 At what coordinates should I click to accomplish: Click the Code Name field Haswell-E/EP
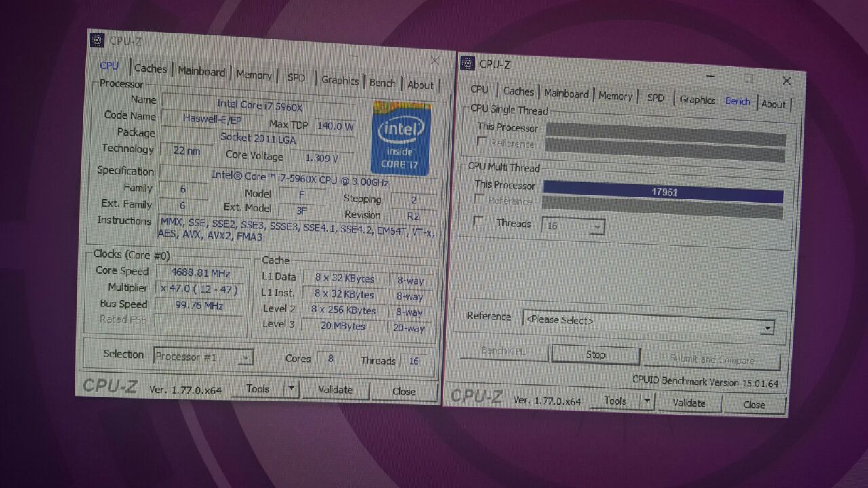[212, 119]
